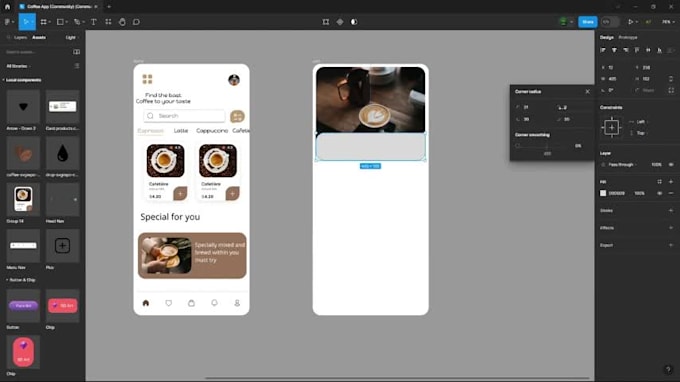Close the Corner radius popup
680x382 pixels.
click(587, 91)
